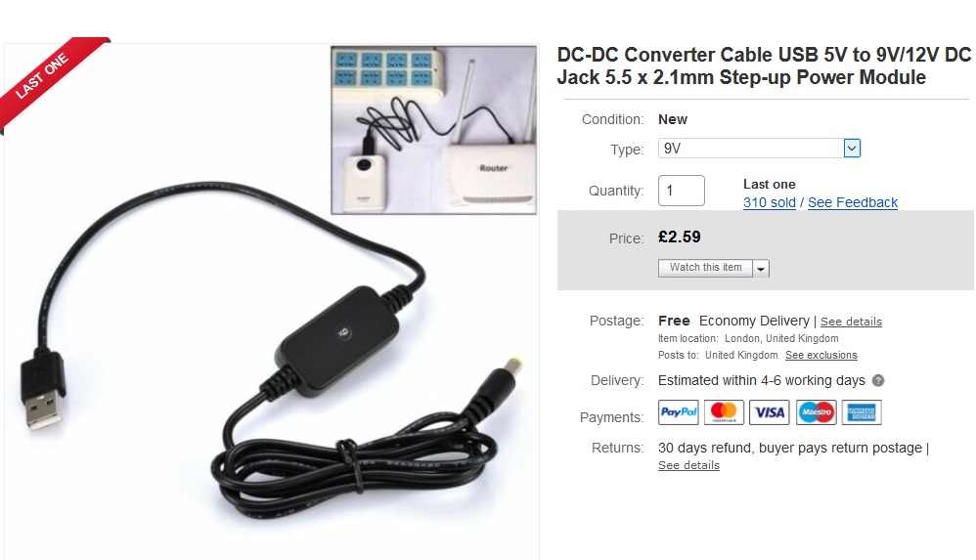Open returns See details link

coord(688,465)
